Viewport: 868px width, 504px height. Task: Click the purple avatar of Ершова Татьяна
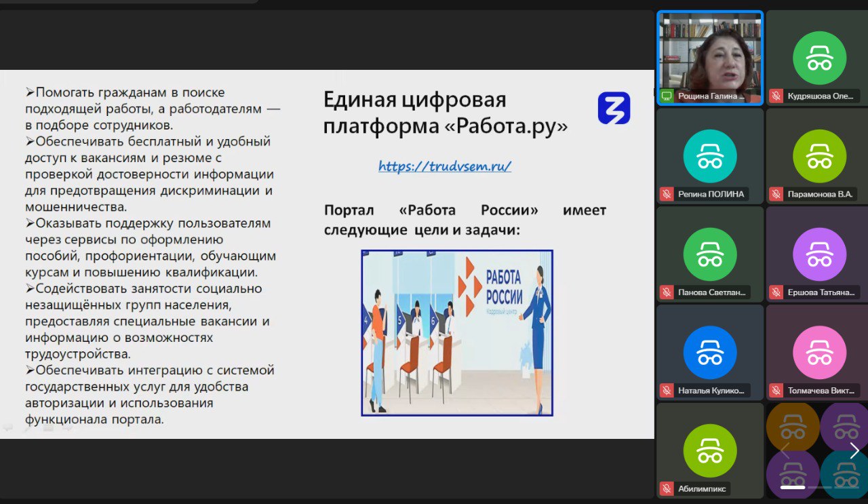point(819,254)
